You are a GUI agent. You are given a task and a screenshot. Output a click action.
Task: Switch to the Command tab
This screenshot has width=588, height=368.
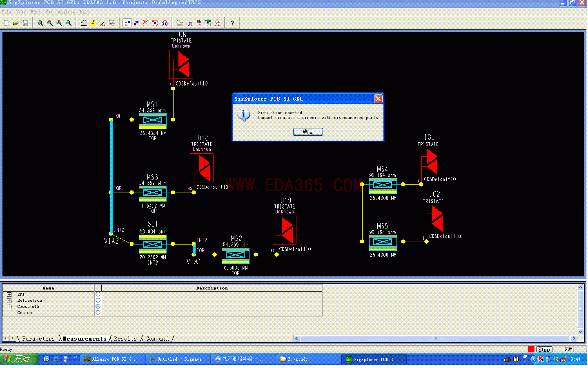pyautogui.click(x=157, y=339)
